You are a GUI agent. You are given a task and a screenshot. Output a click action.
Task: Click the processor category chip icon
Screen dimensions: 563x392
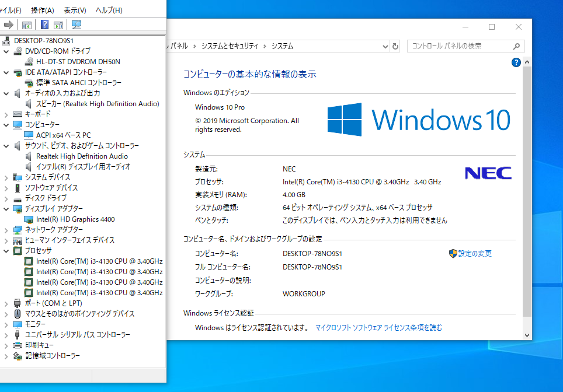[x=18, y=251]
